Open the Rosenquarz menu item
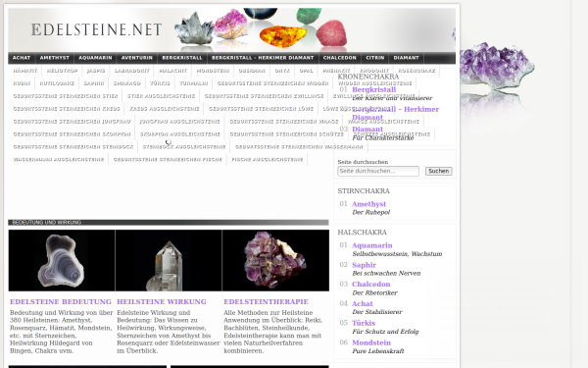The height and width of the screenshot is (368, 588). pyautogui.click(x=416, y=71)
